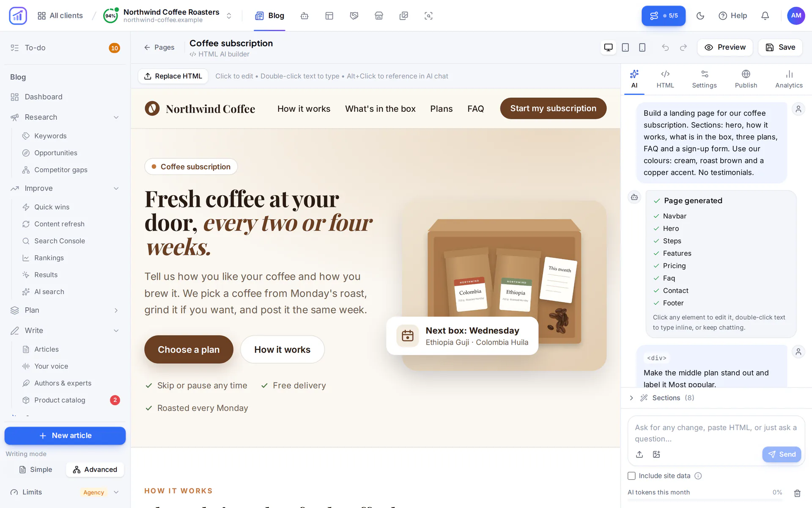Screen dimensions: 812x508
Task: Go back to Pages
Action: click(159, 47)
